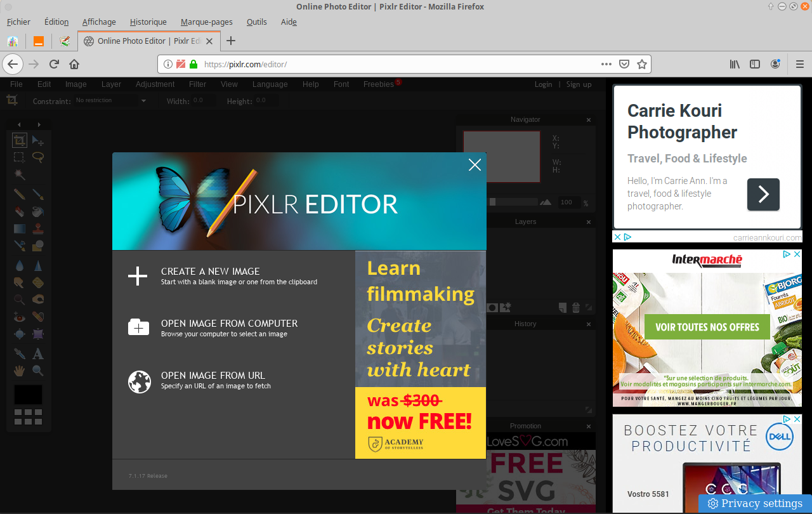The image size is (812, 514).
Task: Close the Layers panel
Action: click(589, 222)
